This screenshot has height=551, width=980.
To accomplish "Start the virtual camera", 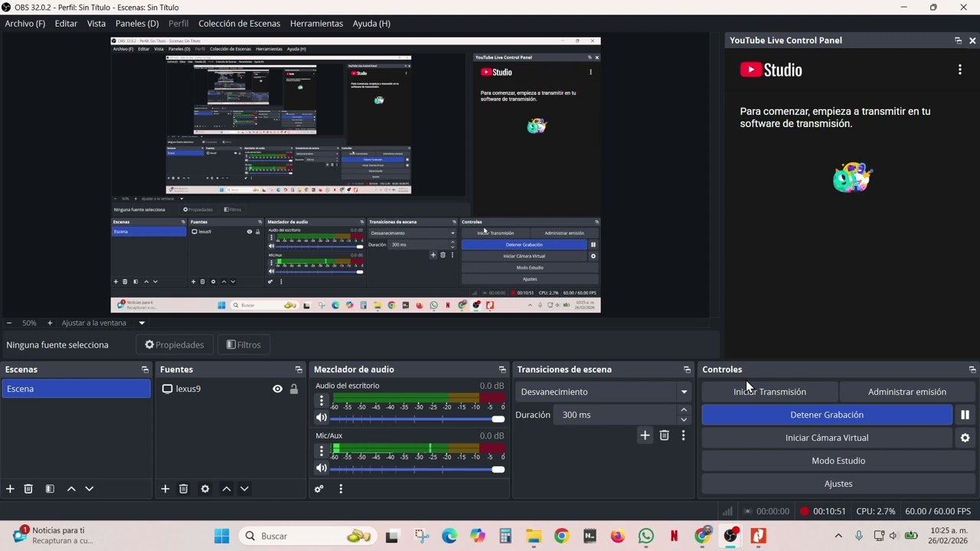I will (x=827, y=438).
